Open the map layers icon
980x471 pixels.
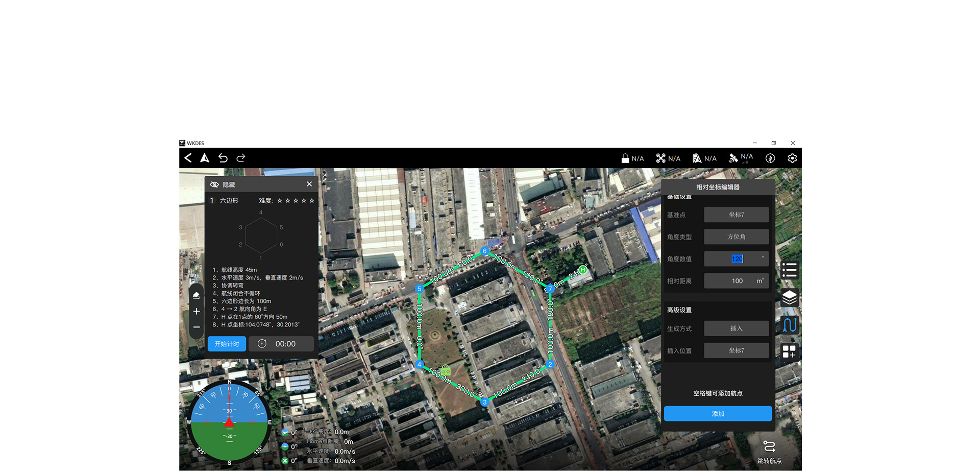tap(789, 297)
